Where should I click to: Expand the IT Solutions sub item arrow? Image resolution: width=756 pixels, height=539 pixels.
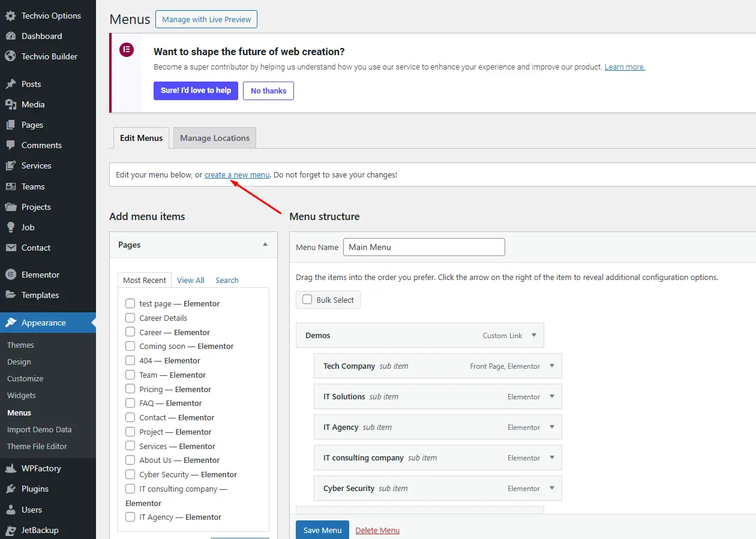tap(552, 396)
